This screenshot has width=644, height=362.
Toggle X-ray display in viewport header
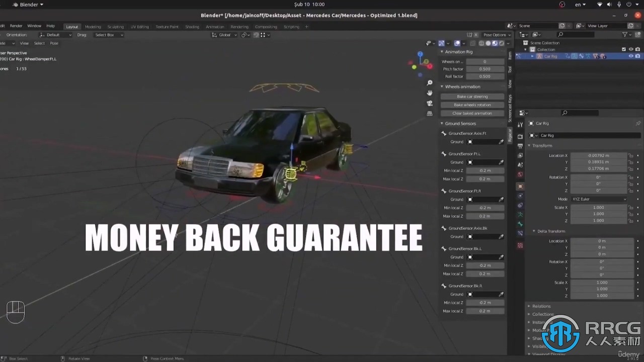pos(472,43)
